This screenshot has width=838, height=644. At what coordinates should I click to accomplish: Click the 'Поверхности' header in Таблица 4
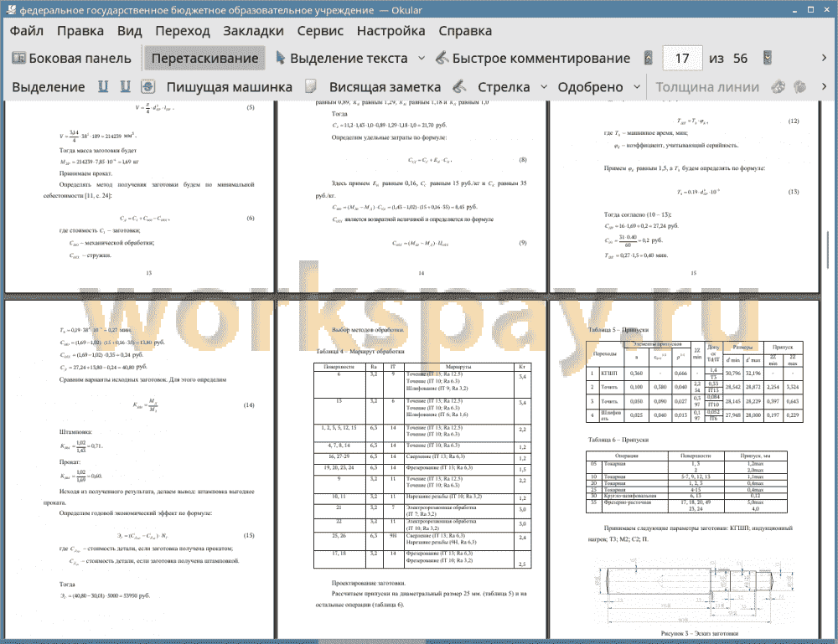(x=339, y=367)
